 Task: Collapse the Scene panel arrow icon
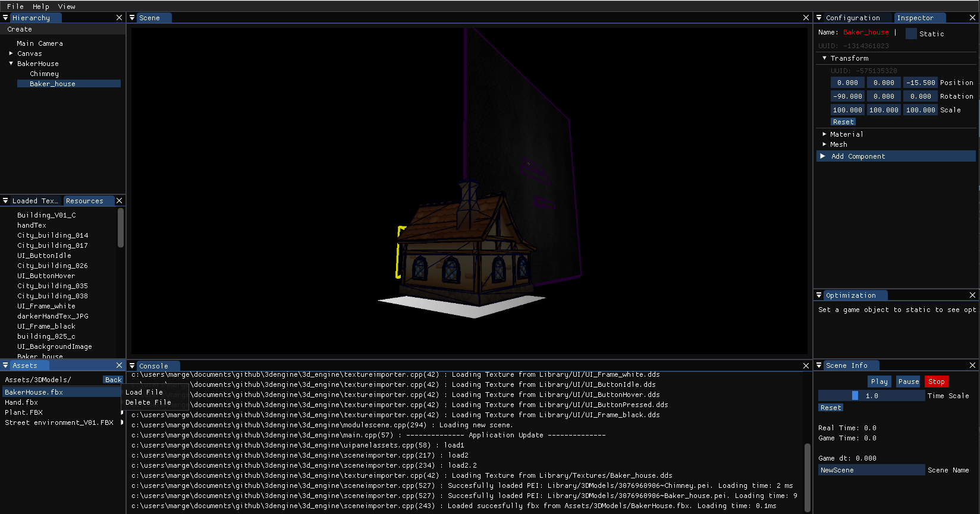pyautogui.click(x=132, y=18)
